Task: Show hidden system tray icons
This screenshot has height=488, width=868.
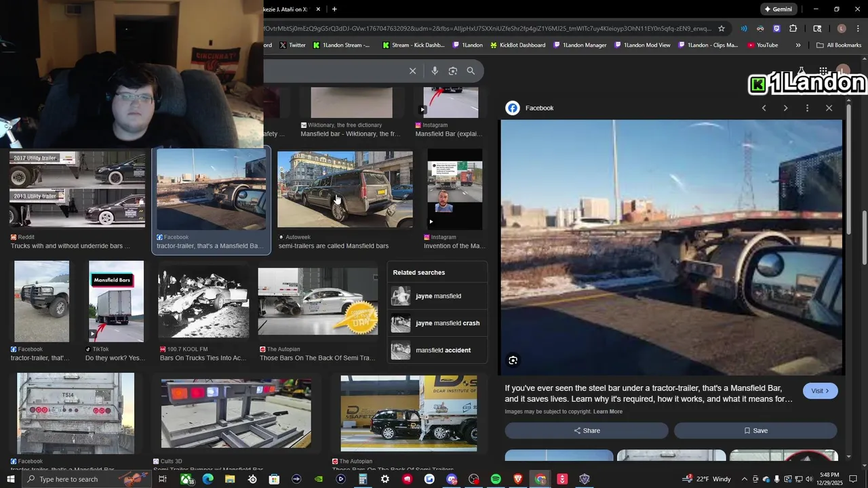Action: (745, 479)
